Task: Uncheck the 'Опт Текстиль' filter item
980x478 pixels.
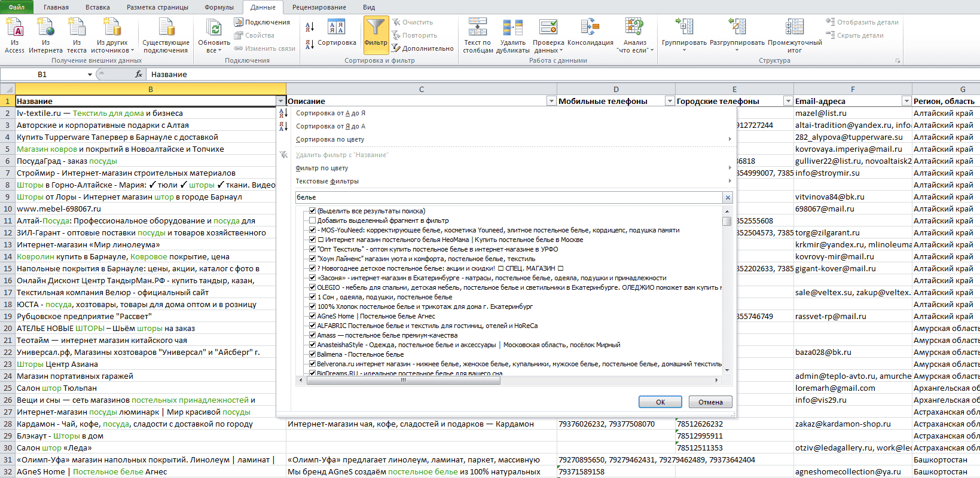Action: coord(312,249)
